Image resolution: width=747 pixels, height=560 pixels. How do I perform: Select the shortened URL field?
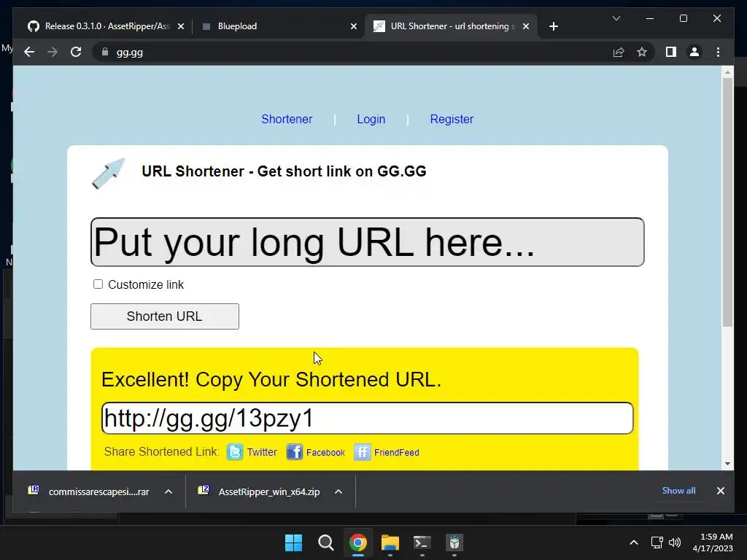368,418
